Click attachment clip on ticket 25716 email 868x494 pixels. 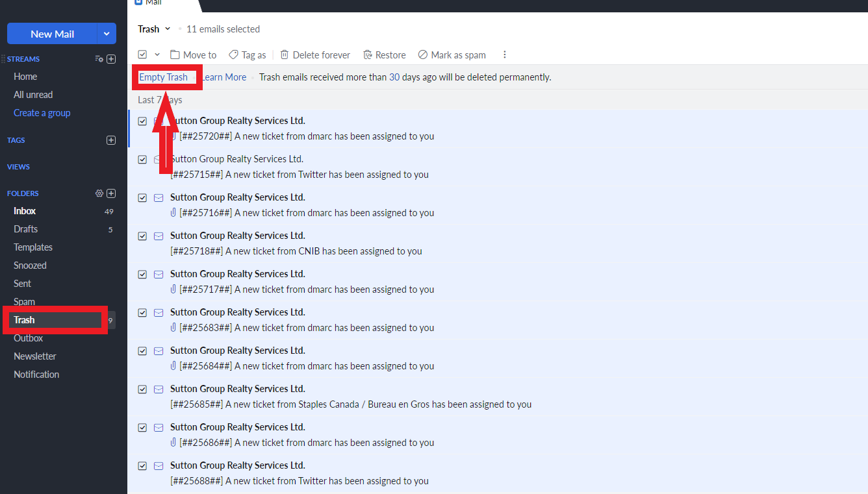(x=173, y=213)
